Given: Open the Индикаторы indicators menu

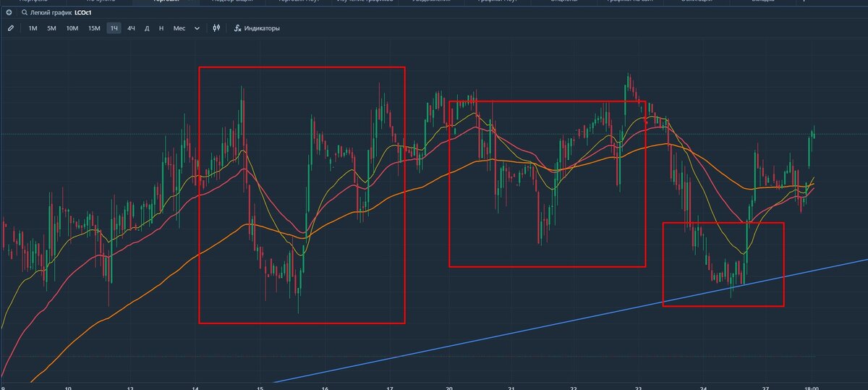Looking at the screenshot, I should pyautogui.click(x=257, y=28).
